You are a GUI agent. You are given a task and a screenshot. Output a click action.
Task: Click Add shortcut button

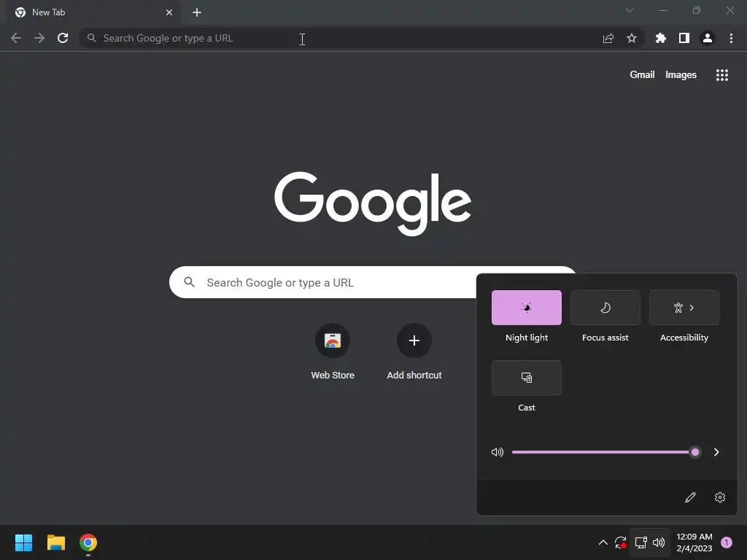414,351
